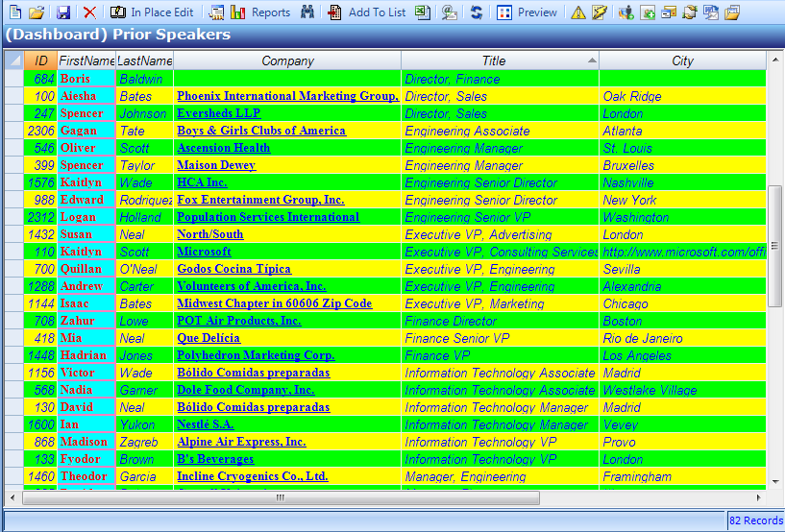
Task: Click the blue refresh arrows icon
Action: 476,12
